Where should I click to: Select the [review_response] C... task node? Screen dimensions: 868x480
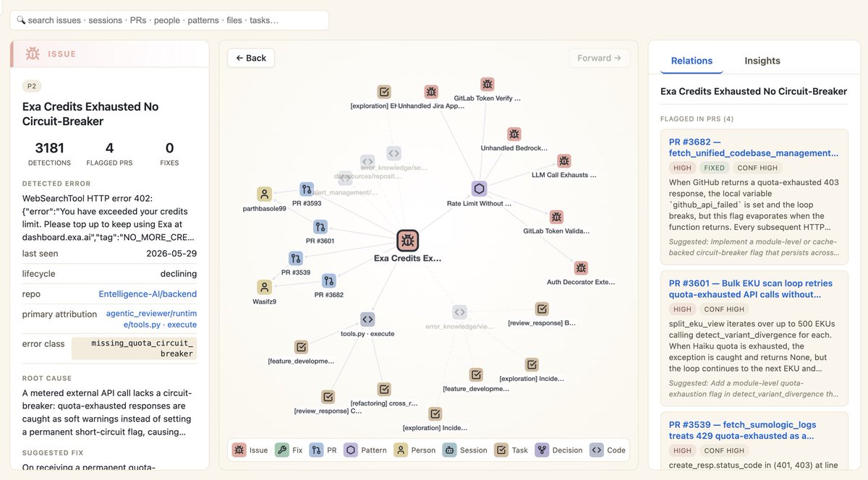(328, 396)
